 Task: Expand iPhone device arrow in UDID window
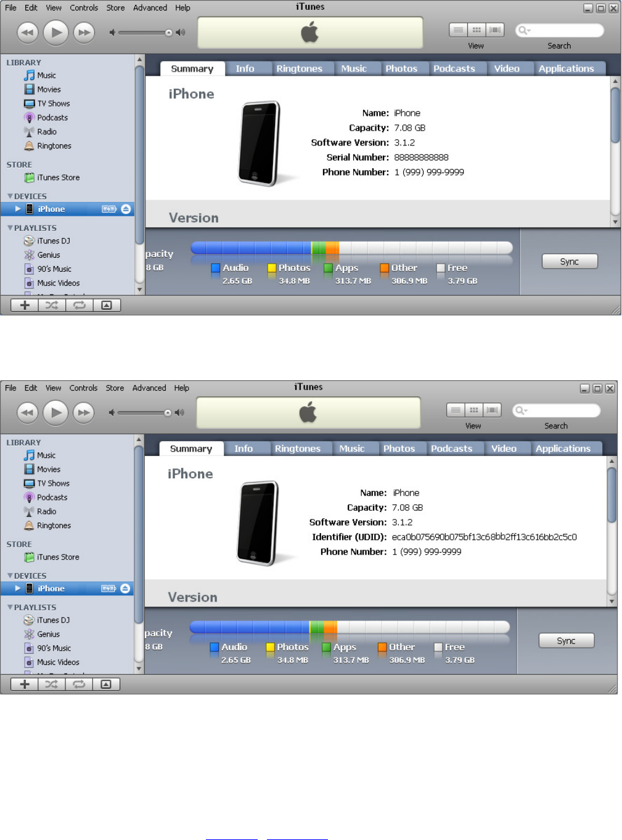(x=18, y=589)
